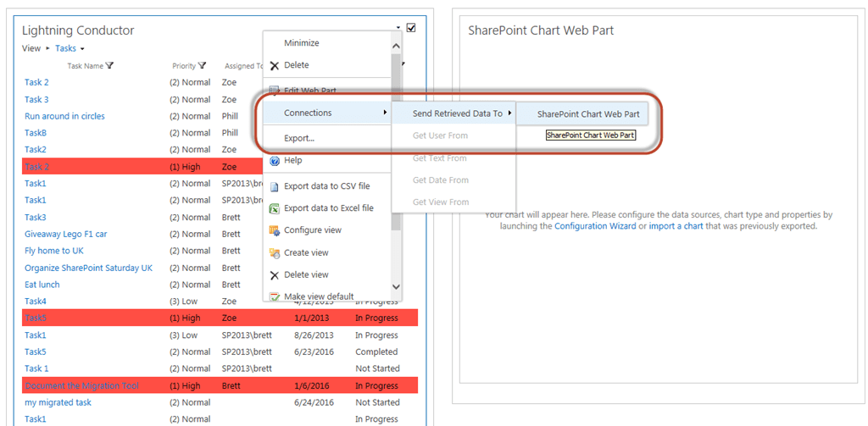Choose Delete from the web part menu
This screenshot has height=426, width=868.
click(x=296, y=65)
